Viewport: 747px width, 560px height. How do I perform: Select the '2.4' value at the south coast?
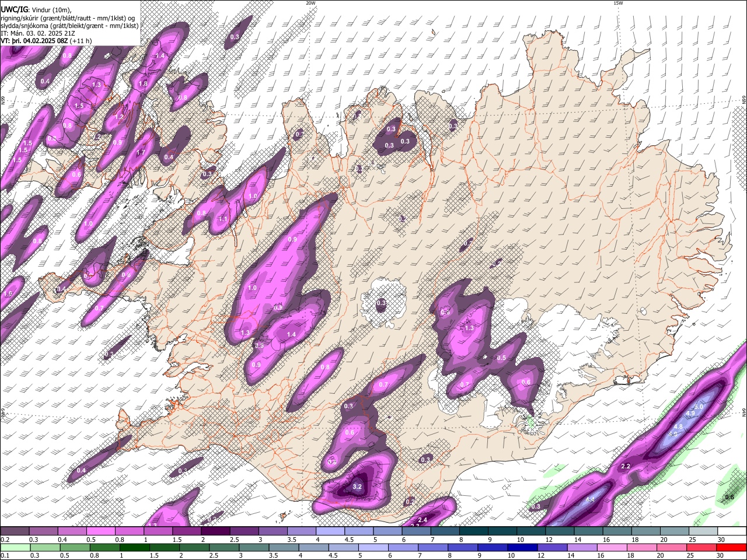click(423, 520)
